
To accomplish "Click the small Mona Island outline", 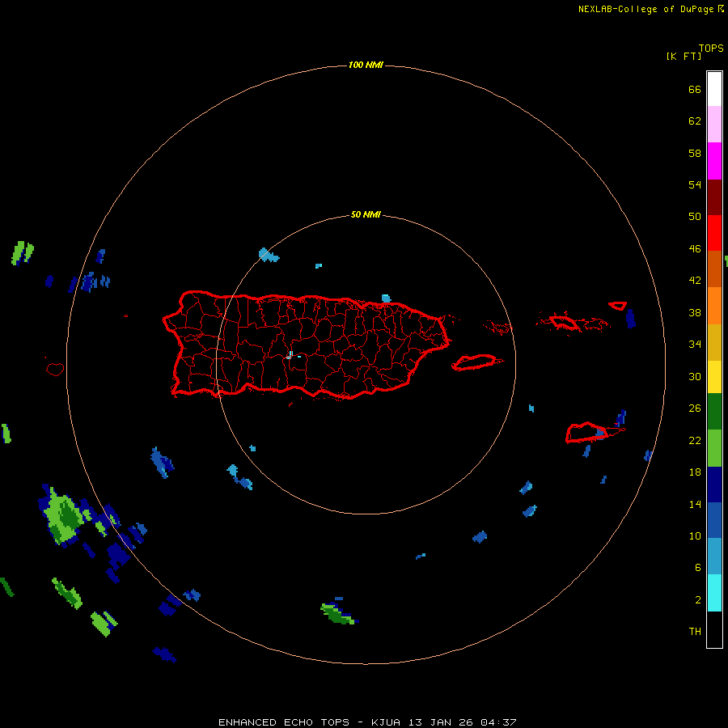I will pyautogui.click(x=55, y=369).
